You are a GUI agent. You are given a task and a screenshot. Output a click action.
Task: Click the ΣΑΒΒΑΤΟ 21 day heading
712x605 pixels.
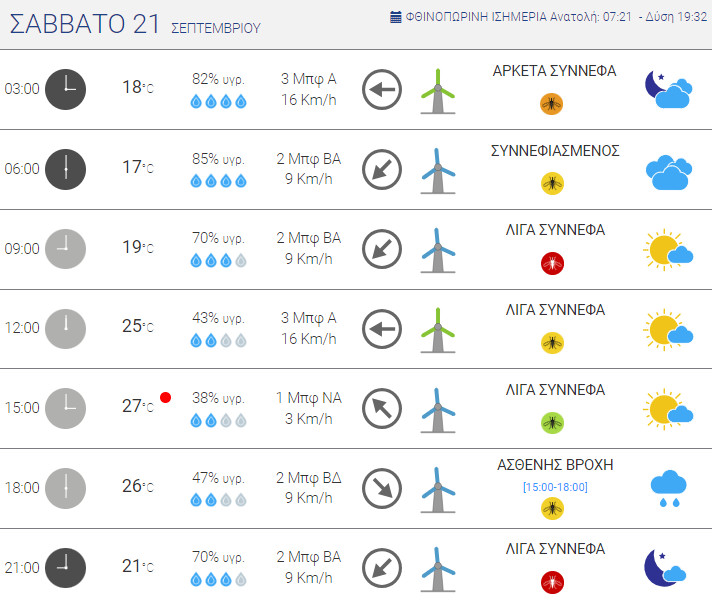pos(84,26)
